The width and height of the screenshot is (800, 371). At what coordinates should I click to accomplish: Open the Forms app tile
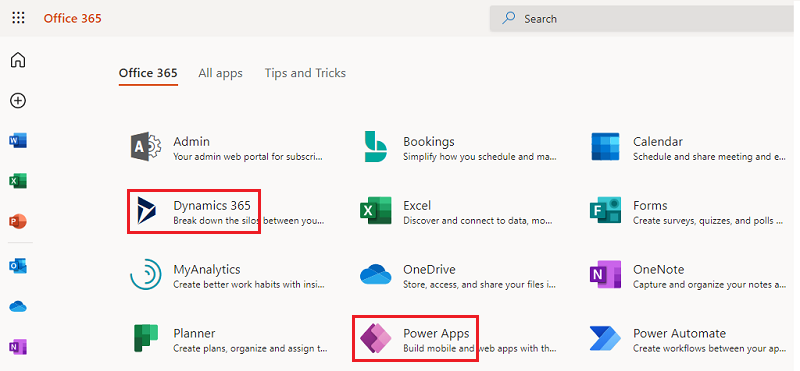pyautogui.click(x=687, y=212)
